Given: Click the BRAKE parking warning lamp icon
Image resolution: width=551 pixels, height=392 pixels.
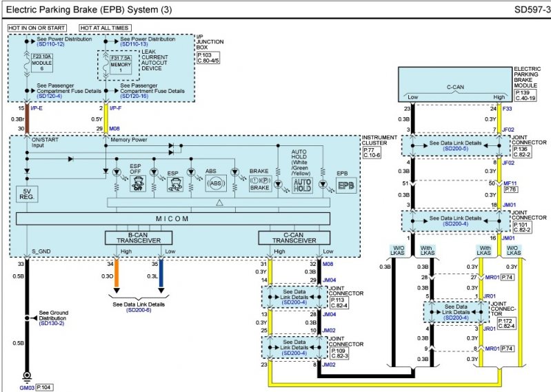Looking at the screenshot, I should (260, 185).
